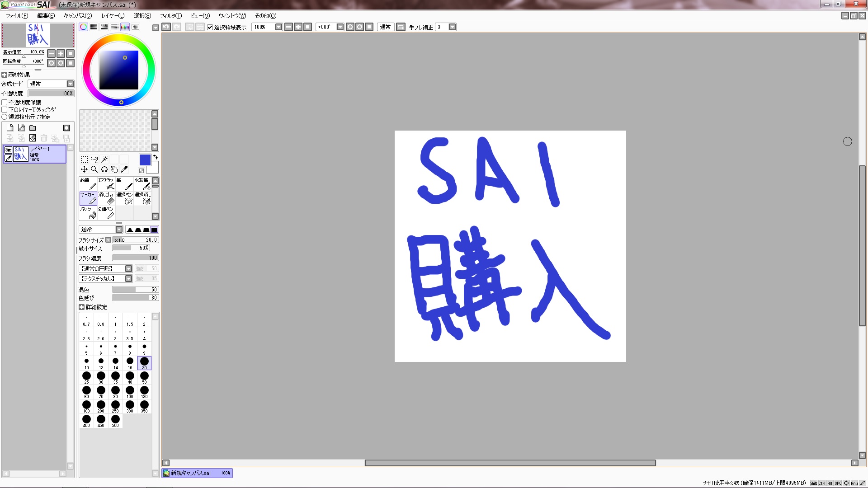The image size is (868, 488).
Task: Choose the 鉛筆 pencil brush
Action: tap(88, 184)
